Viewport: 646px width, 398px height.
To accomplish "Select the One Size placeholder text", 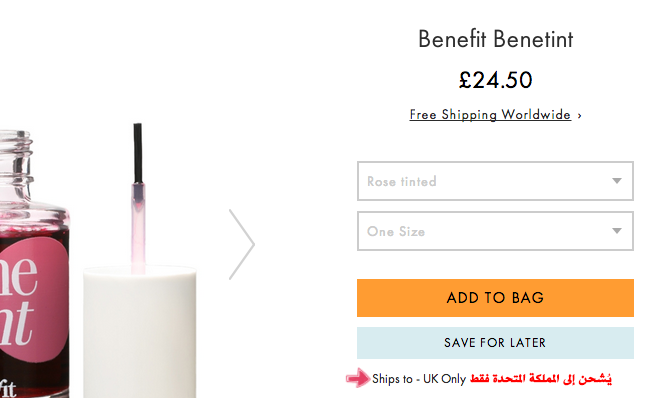I will 396,232.
